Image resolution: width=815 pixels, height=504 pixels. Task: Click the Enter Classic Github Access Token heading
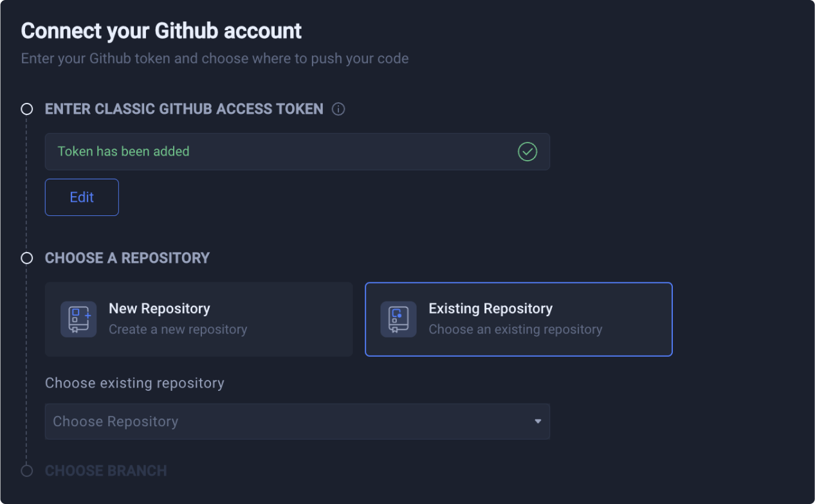(x=184, y=109)
